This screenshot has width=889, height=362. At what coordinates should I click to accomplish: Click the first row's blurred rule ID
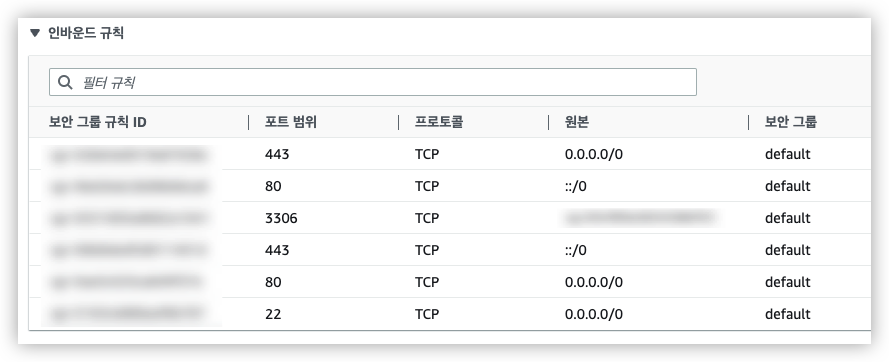129,154
